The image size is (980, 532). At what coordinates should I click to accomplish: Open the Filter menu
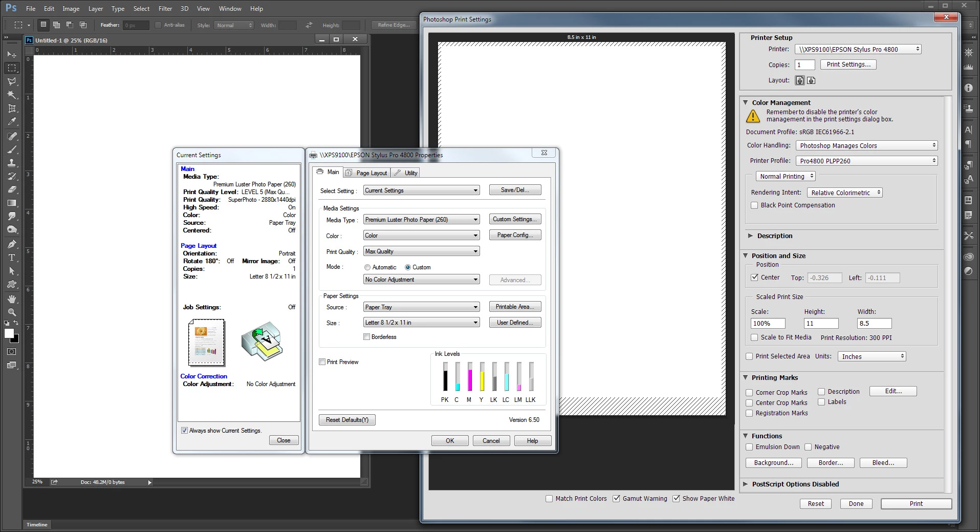(x=165, y=9)
